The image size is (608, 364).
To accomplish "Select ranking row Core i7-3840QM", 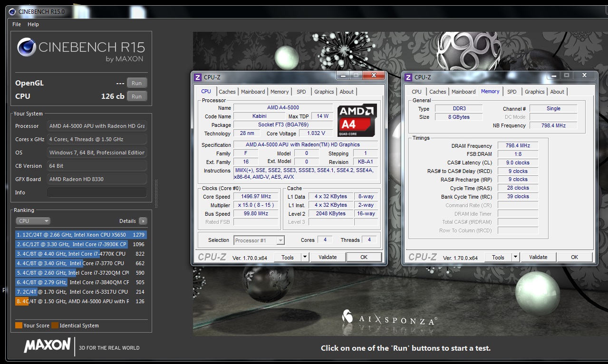I will tap(81, 282).
